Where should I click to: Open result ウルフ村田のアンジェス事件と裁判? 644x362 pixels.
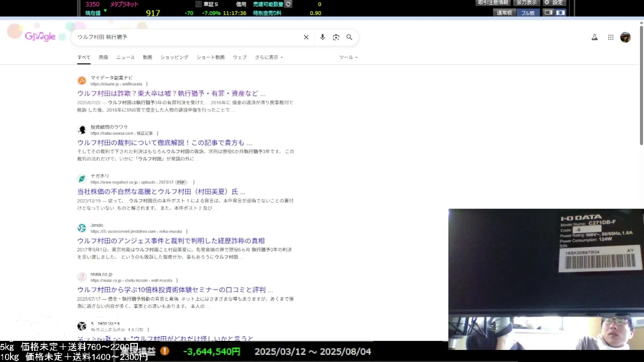[171, 241]
